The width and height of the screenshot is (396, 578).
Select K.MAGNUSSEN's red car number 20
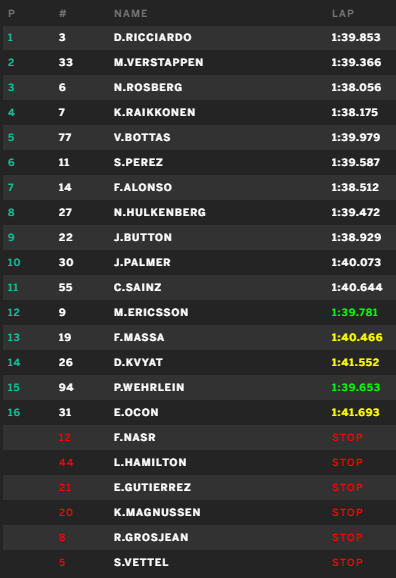point(66,512)
